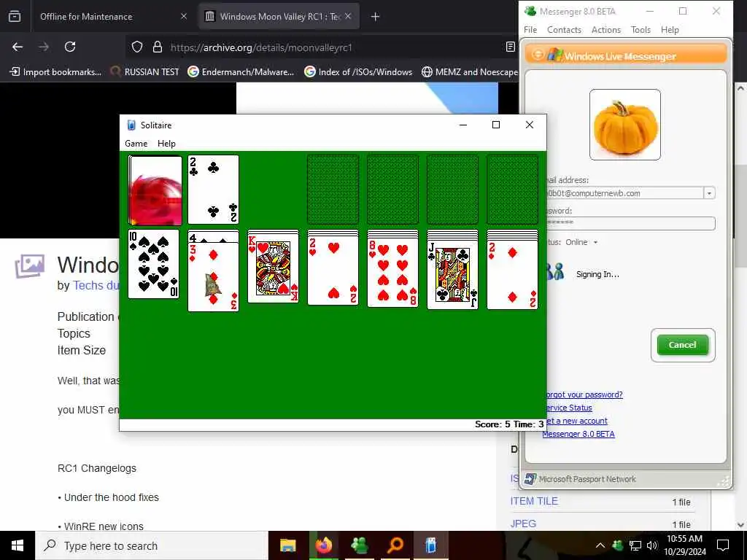Open the volume control tray icon
The width and height of the screenshot is (747, 560).
[651, 545]
